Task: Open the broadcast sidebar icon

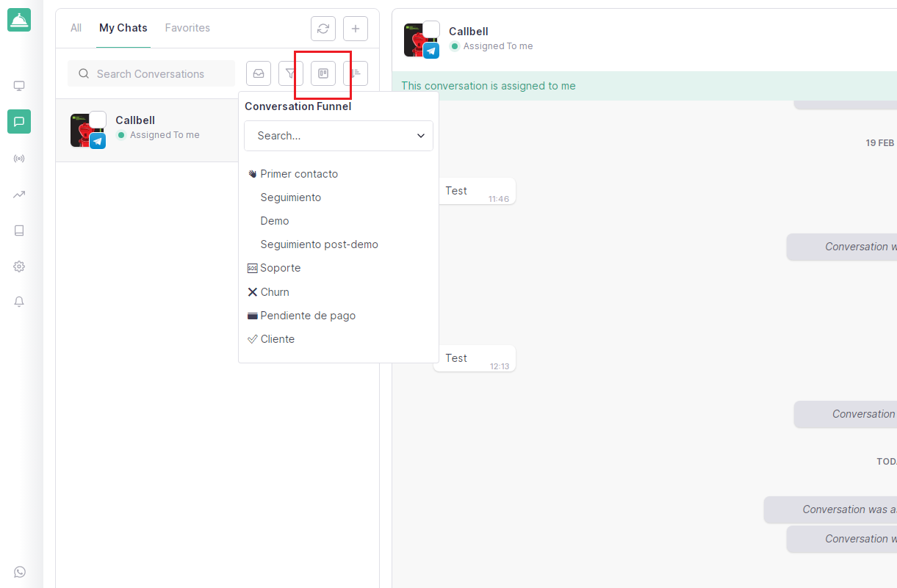Action: click(19, 159)
